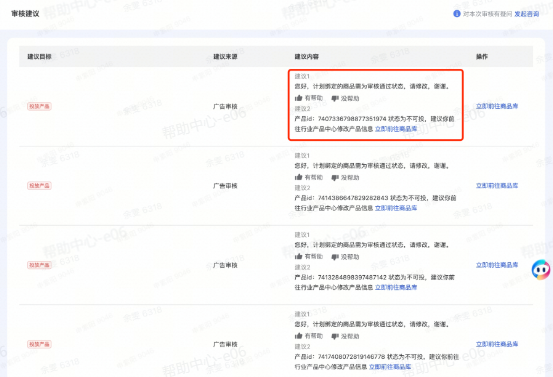Screen dimensions: 553x377
Task: Mark 没帮助 thumbs-down in the product 7417 row
Action: click(345, 336)
